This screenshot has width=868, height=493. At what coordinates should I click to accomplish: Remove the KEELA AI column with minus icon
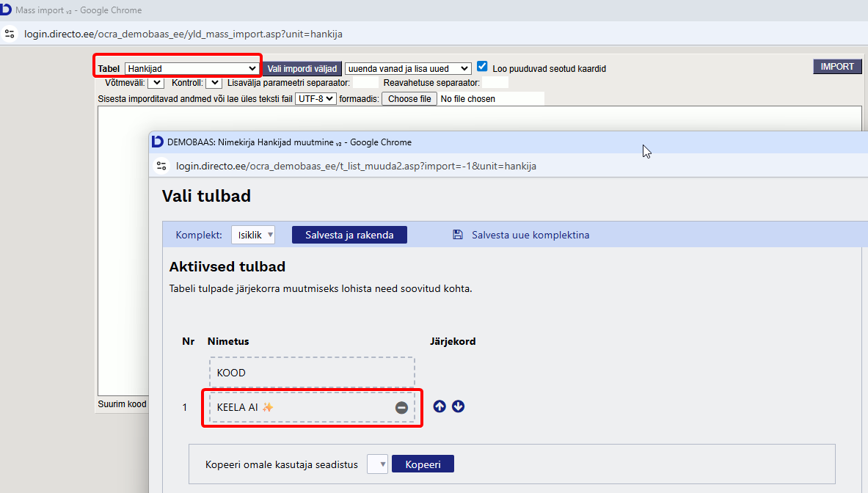401,407
